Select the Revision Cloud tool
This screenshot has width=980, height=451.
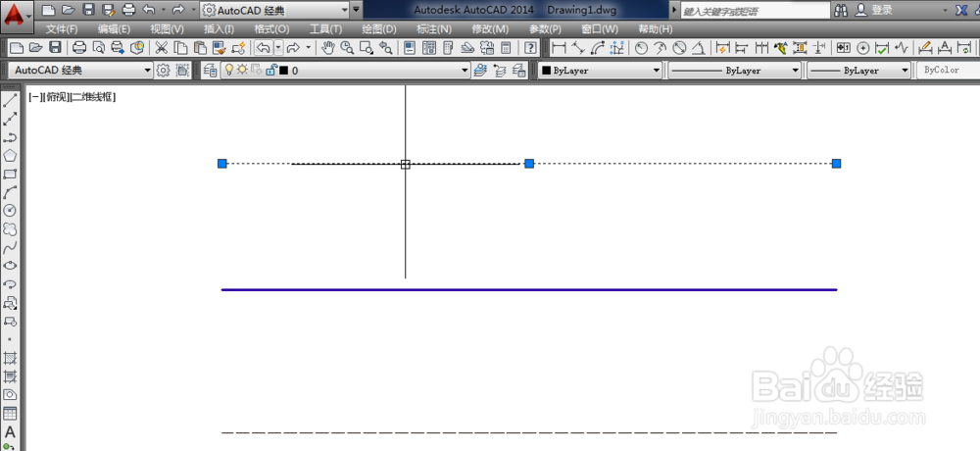click(x=10, y=229)
